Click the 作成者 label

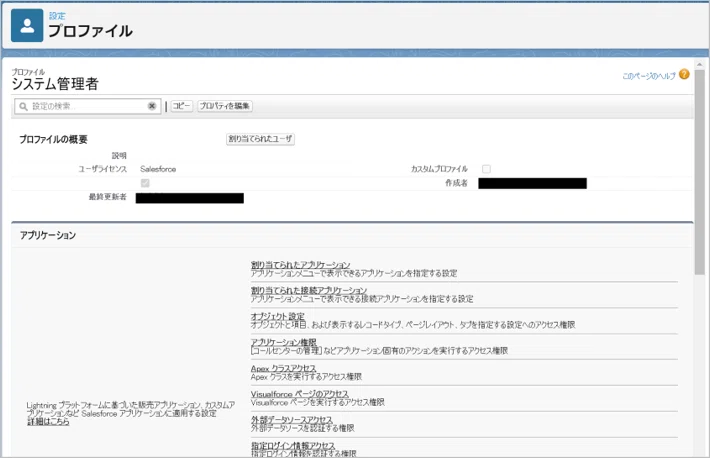pos(456,183)
